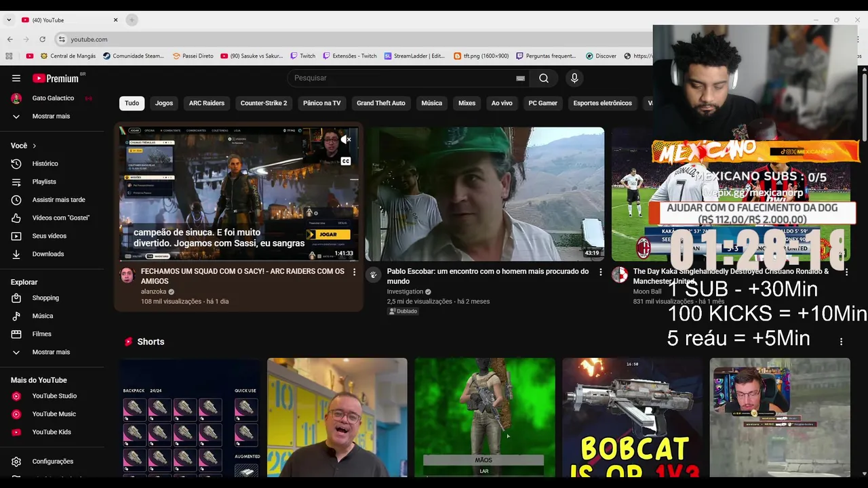This screenshot has height=488, width=868.
Task: Start voice search with microphone icon
Action: coord(574,78)
